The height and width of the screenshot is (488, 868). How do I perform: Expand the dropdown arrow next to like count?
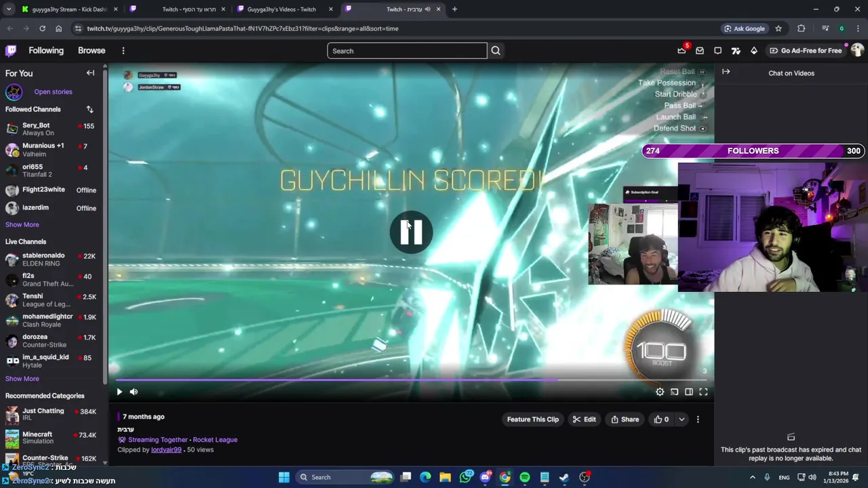pos(682,420)
